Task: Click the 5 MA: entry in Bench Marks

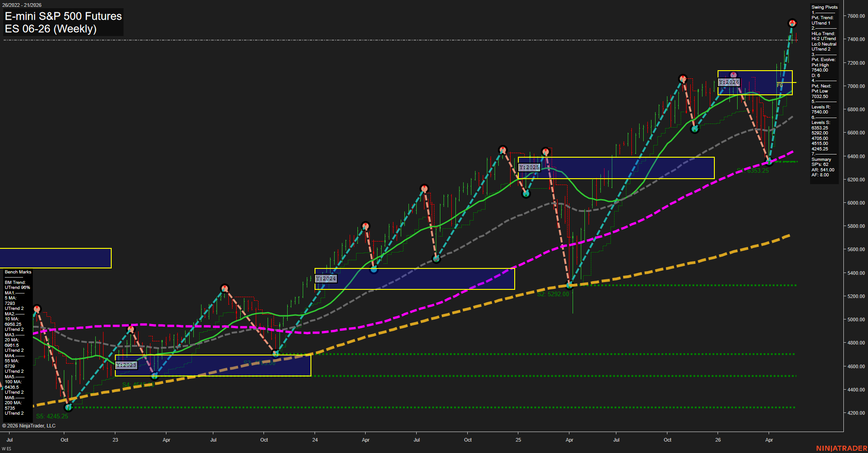Action: 10,298
